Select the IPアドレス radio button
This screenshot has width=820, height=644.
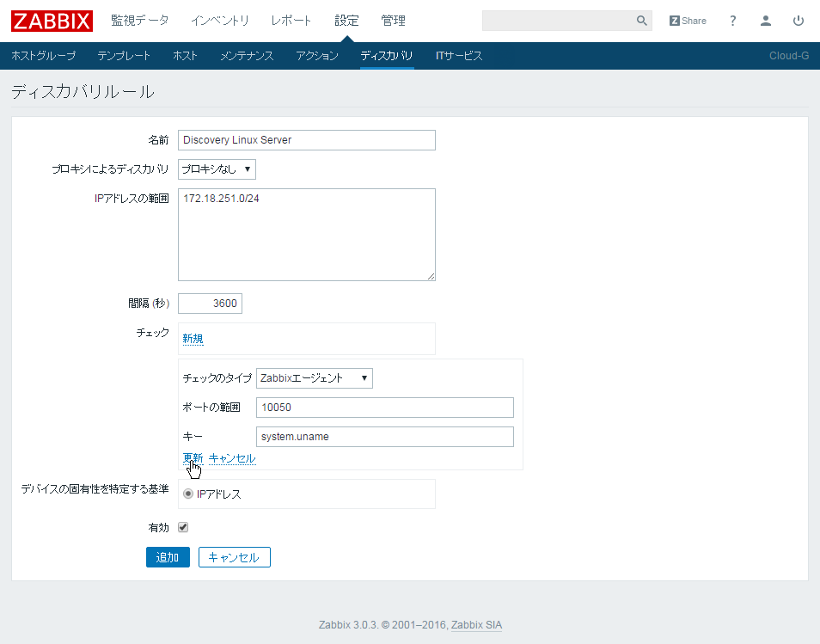[x=187, y=494]
